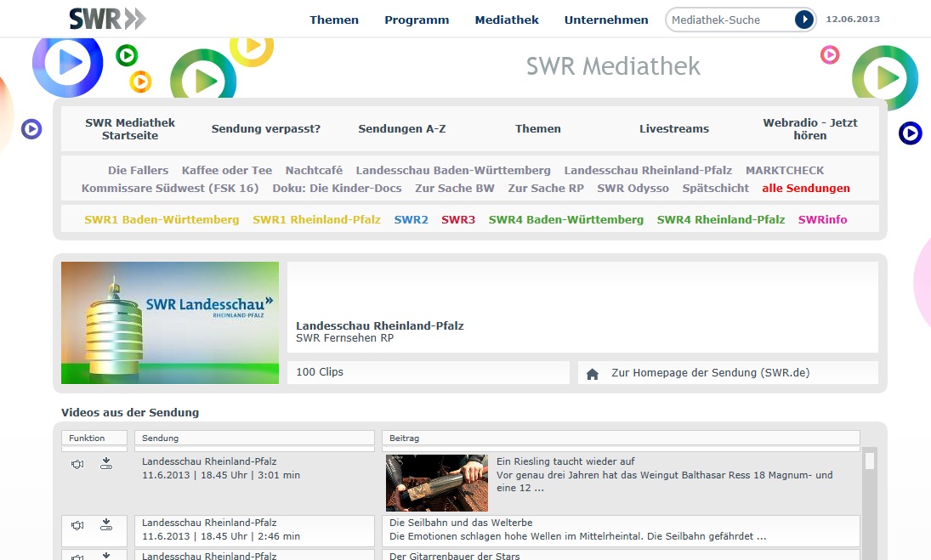Click the video camera icon for Riesling clip
The width and height of the screenshot is (931, 560).
tap(77, 464)
